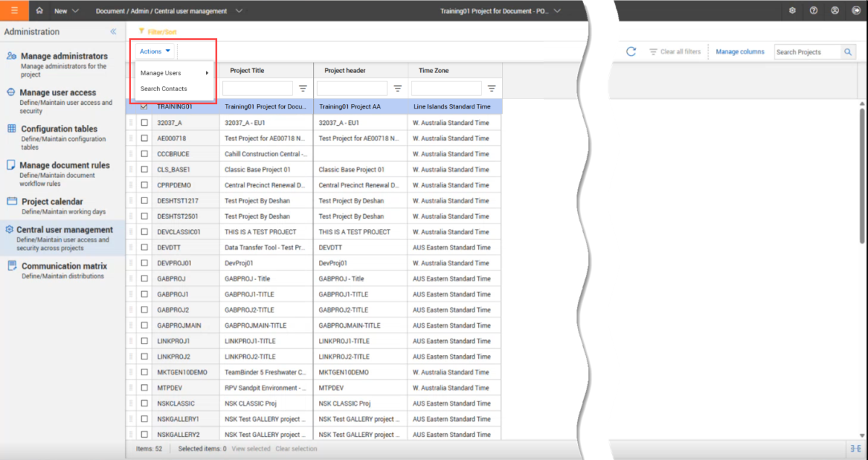Go to the home icon
This screenshot has width=868, height=460.
point(40,11)
